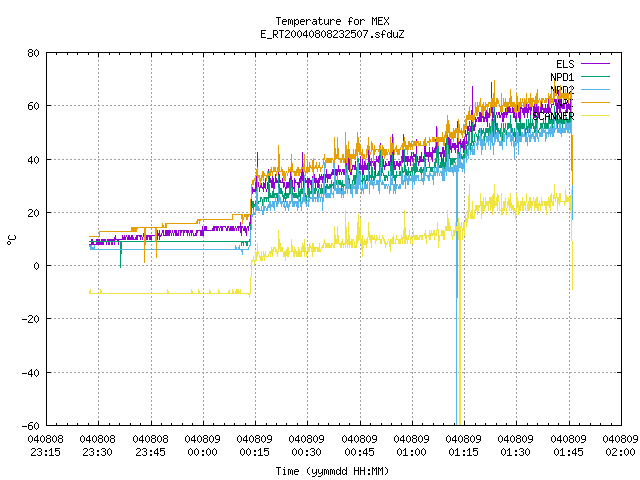Click the blue NPD2 legend line sample
Viewport: 640px width, 480px height.
(595, 90)
